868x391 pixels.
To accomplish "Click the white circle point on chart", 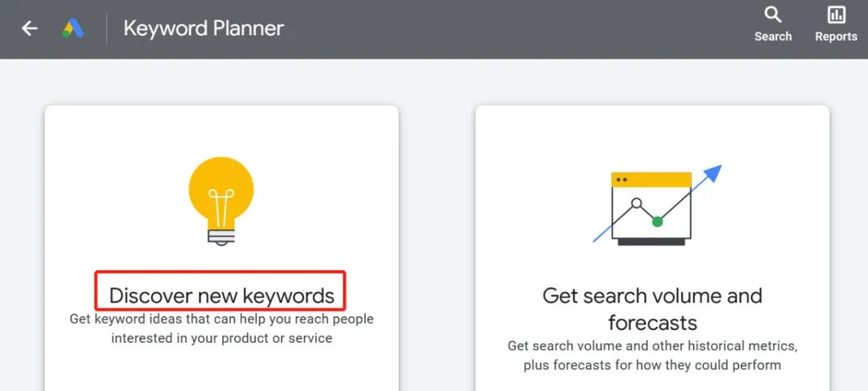I will tap(637, 204).
